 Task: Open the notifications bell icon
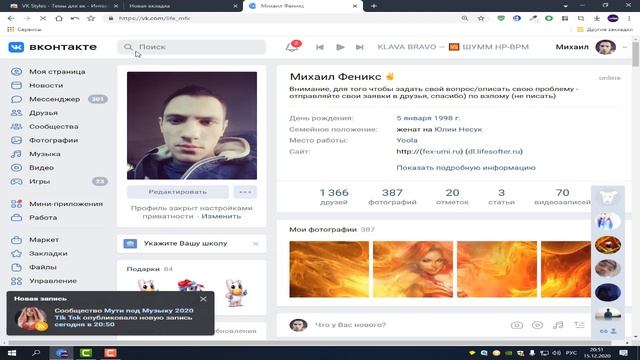click(x=292, y=47)
